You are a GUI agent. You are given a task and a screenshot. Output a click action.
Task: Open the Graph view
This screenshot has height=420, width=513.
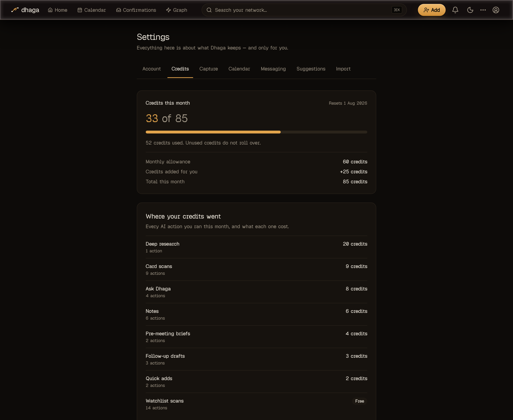[177, 10]
